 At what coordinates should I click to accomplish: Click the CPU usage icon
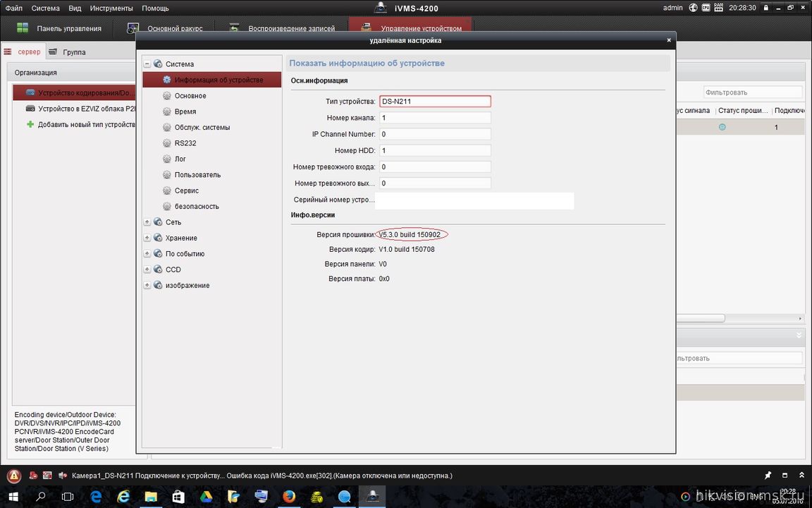(x=706, y=8)
